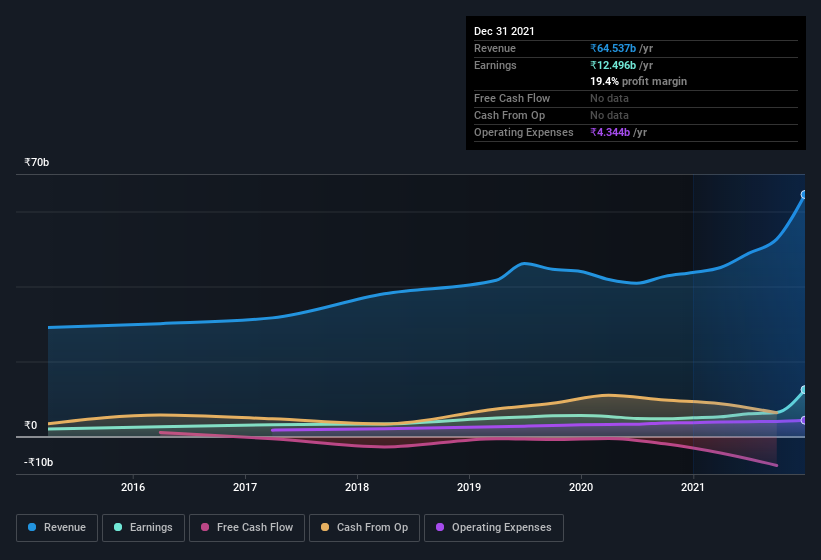The height and width of the screenshot is (560, 821).
Task: Toggle Operating Expenses legend button
Action: point(494,527)
